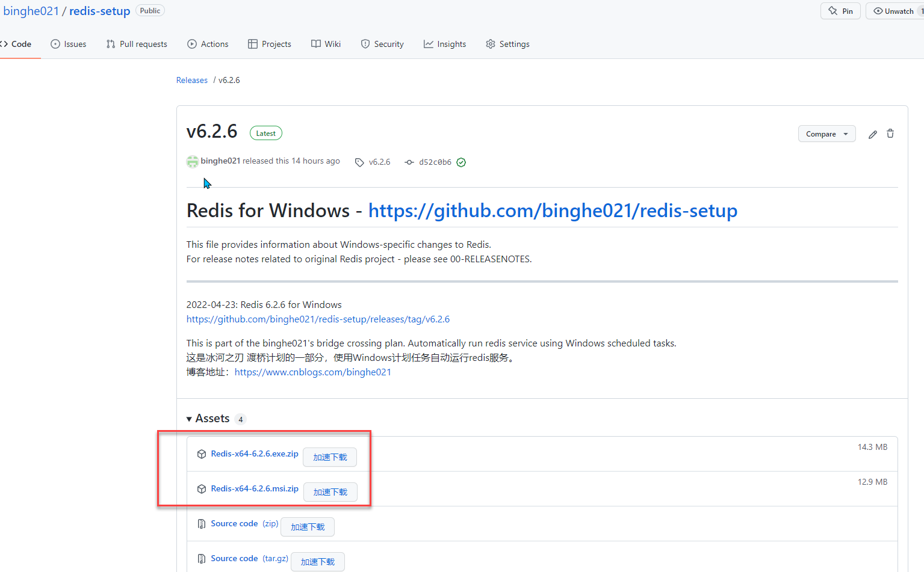Click 加速下载 next to Redis-x64-6.2.6.exe.zip
This screenshot has height=572, width=924.
330,457
